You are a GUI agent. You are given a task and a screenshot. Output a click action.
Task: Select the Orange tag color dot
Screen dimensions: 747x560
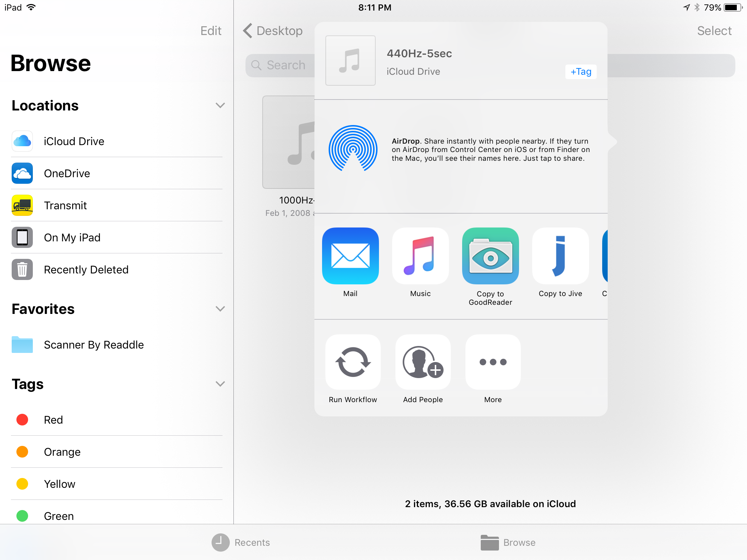pyautogui.click(x=22, y=452)
